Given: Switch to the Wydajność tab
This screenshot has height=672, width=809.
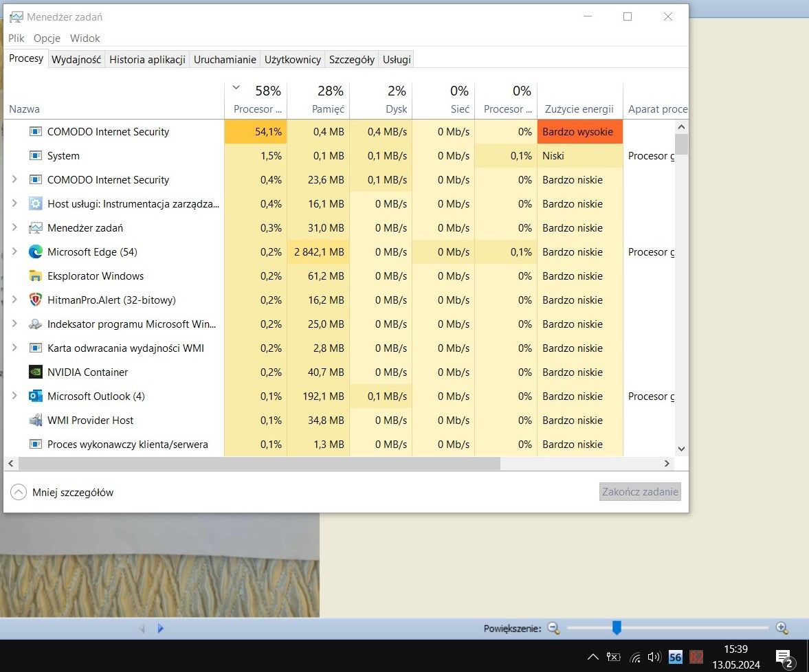Looking at the screenshot, I should point(76,59).
